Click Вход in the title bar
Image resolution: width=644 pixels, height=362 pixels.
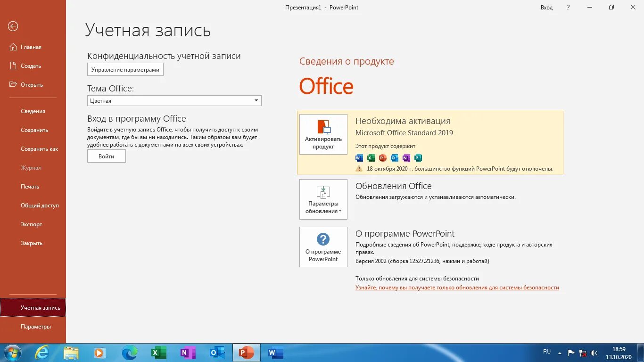coord(547,8)
